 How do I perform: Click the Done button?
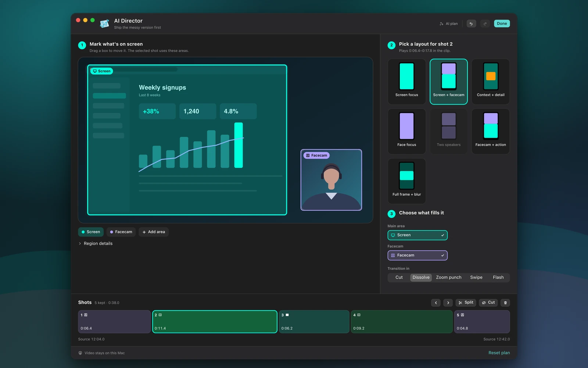click(x=502, y=24)
